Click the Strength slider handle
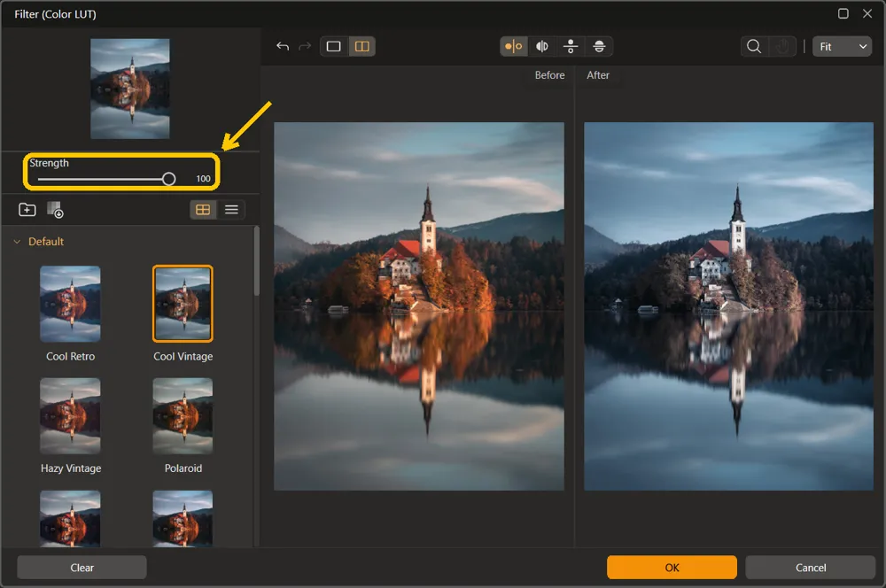 (168, 179)
